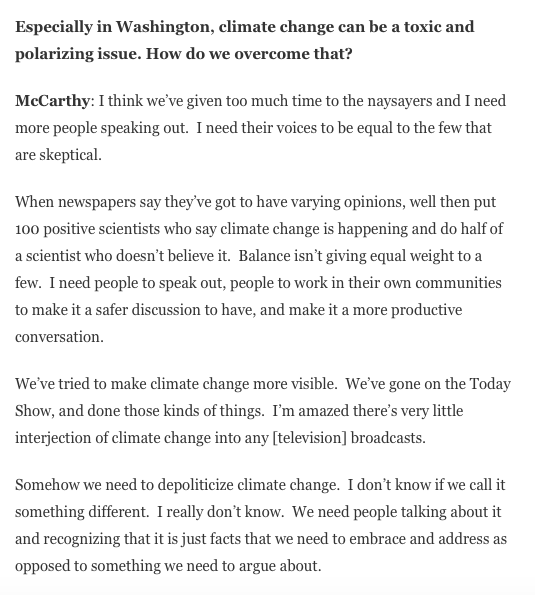Click the words 'Today' at line end
The image size is (535, 595).
(490, 384)
